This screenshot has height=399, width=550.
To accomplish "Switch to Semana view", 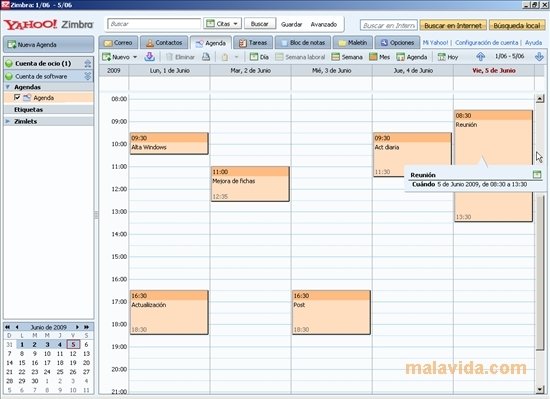I will coord(347,57).
